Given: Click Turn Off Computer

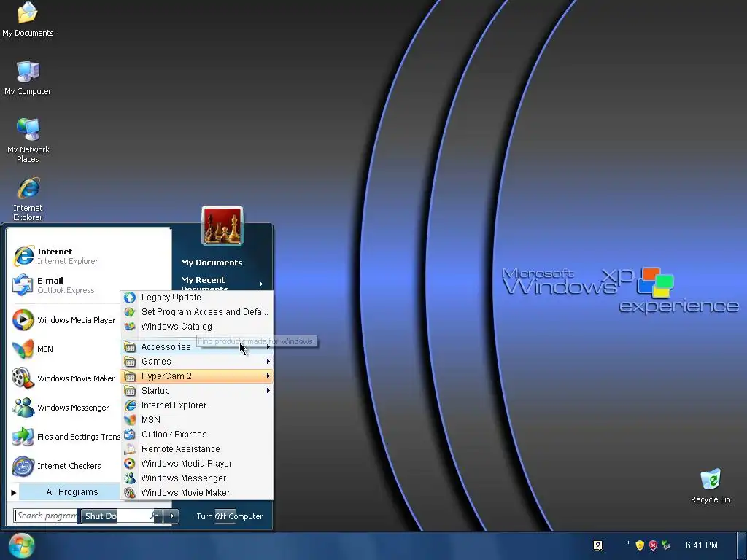Looking at the screenshot, I should tap(230, 517).
